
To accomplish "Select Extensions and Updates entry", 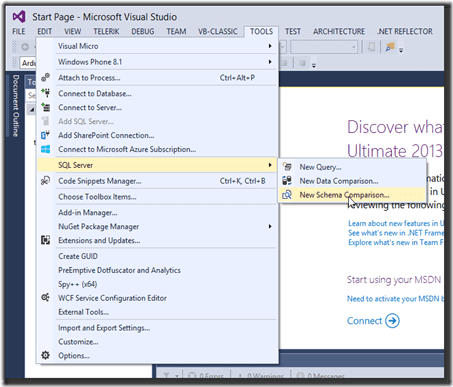I will click(x=157, y=240).
